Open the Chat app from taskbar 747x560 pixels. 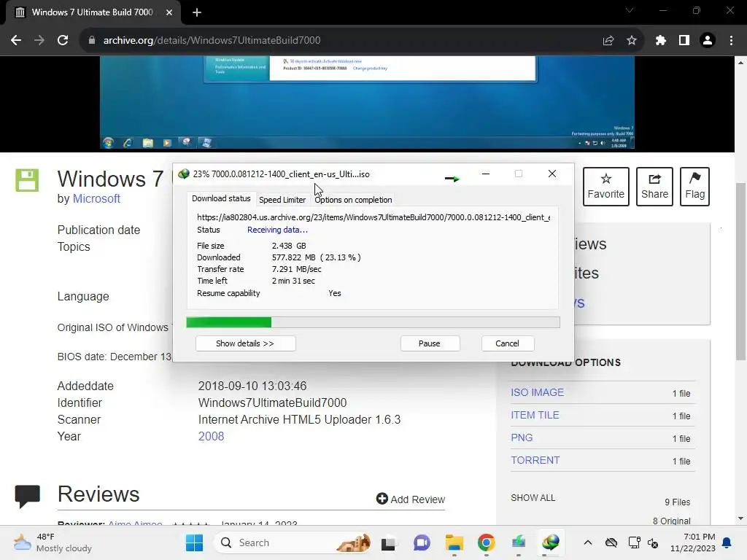422,542
